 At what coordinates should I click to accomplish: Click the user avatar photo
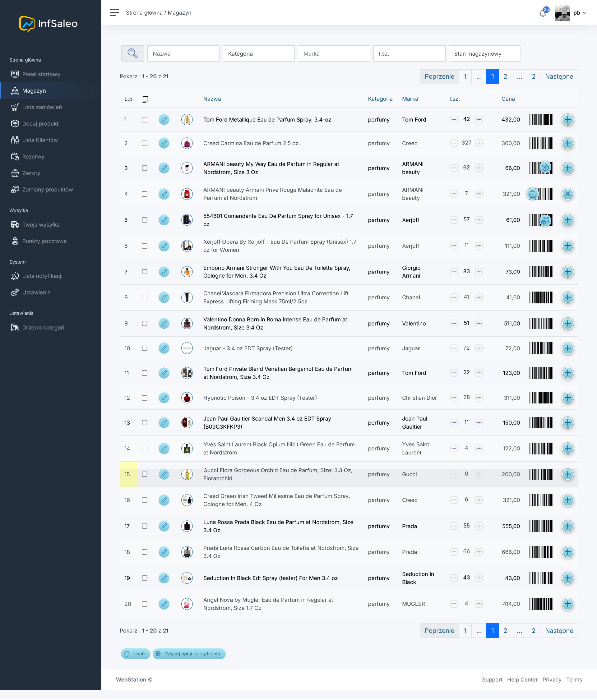coord(562,13)
